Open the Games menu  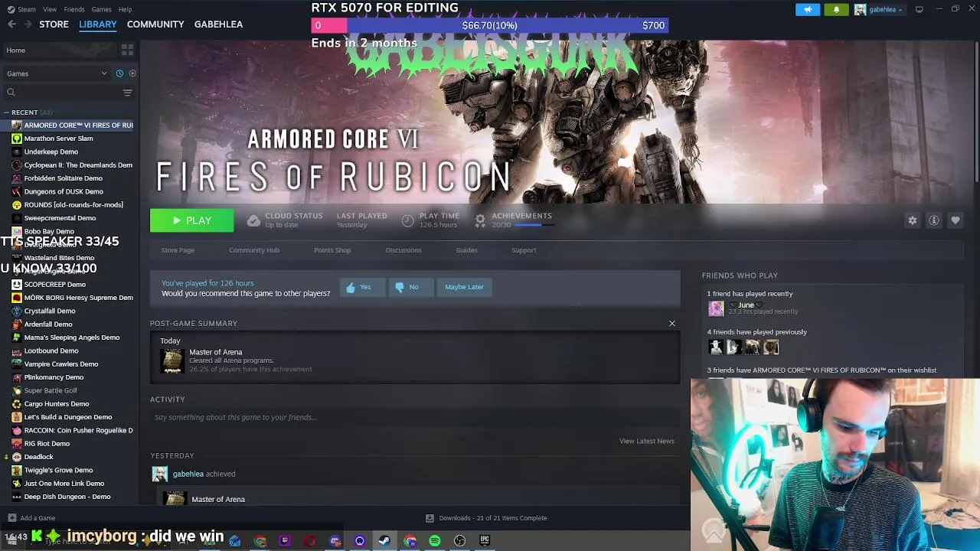(x=101, y=9)
